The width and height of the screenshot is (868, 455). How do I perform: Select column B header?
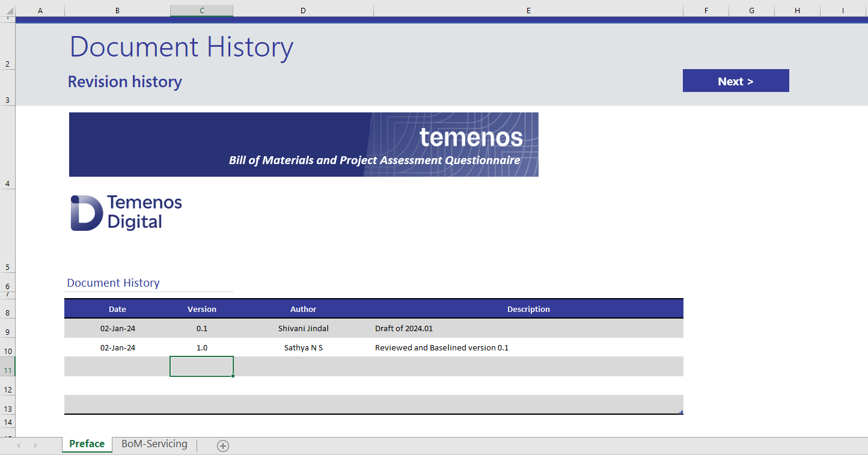pyautogui.click(x=117, y=10)
